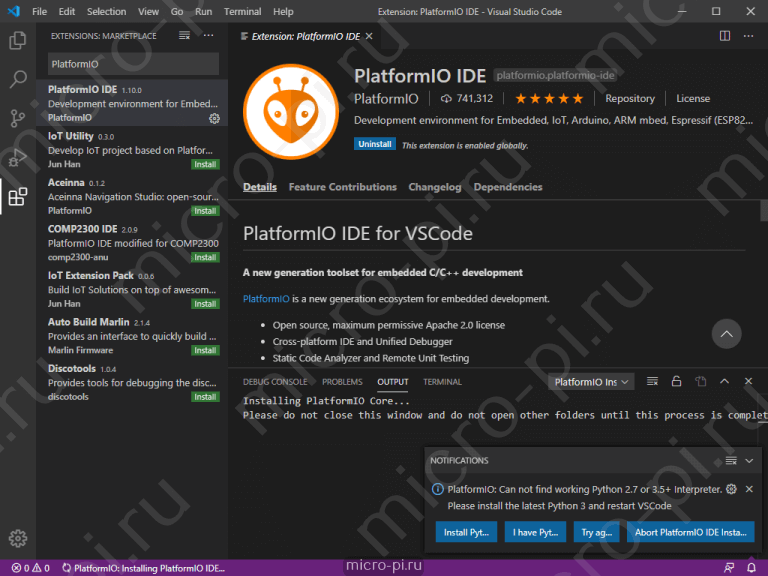
Task: Close the Extension: PlatformIO IDE tab
Action: tap(369, 36)
